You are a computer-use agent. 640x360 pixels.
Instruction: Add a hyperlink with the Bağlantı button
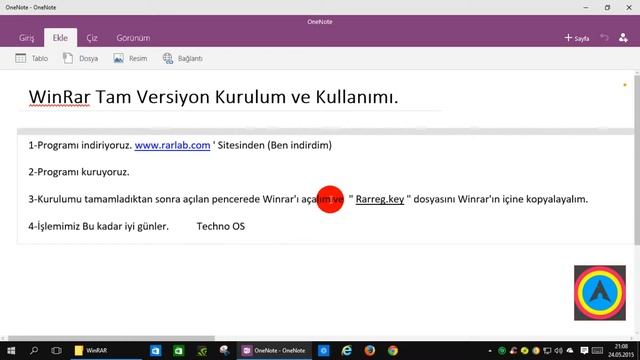[182, 58]
